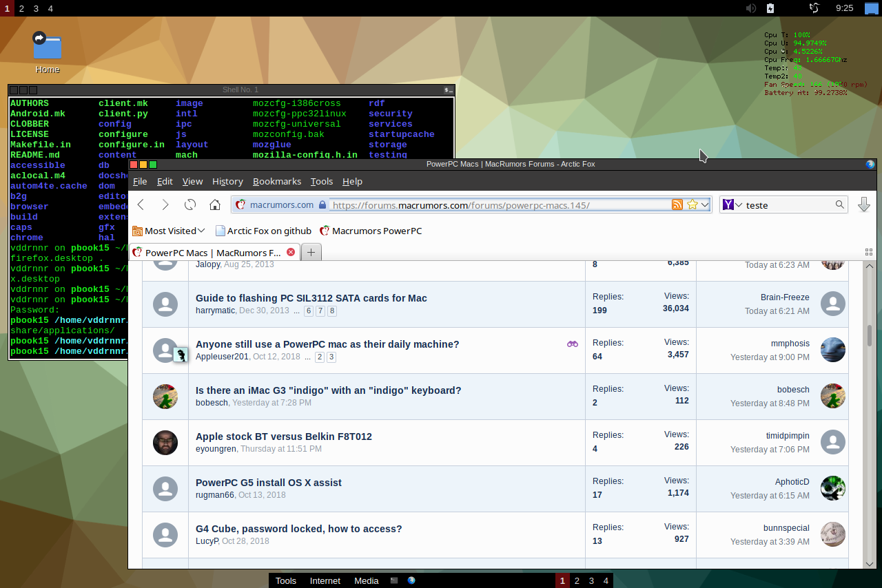Screen dimensions: 882x588
Task: Open thread Guide to flashing PC SIL3112
Action: click(x=311, y=298)
